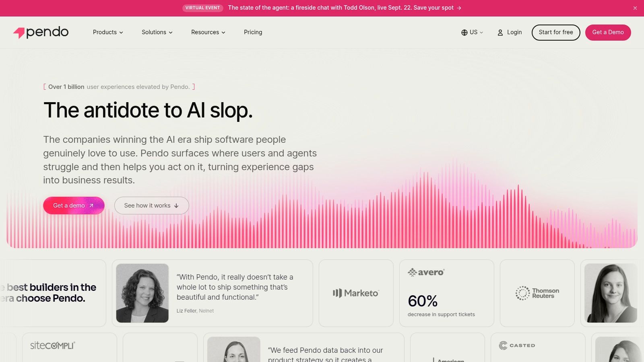Image resolution: width=644 pixels, height=362 pixels.
Task: Click the VIRTUAL EVENT badge in banner
Action: [202, 8]
